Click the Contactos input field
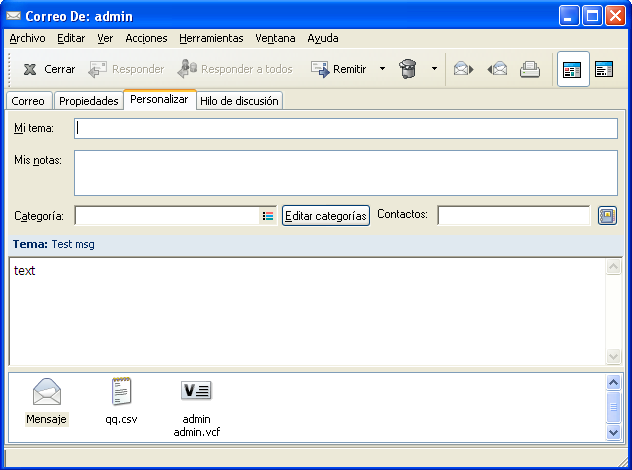The height and width of the screenshot is (470, 632). pos(514,216)
